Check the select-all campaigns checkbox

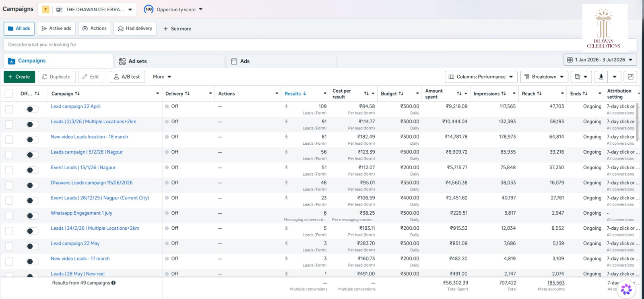[9, 94]
